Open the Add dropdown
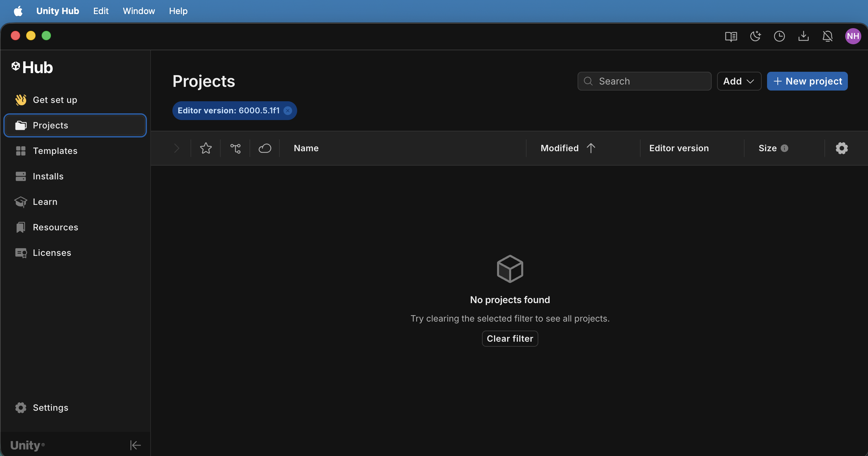 coord(739,81)
